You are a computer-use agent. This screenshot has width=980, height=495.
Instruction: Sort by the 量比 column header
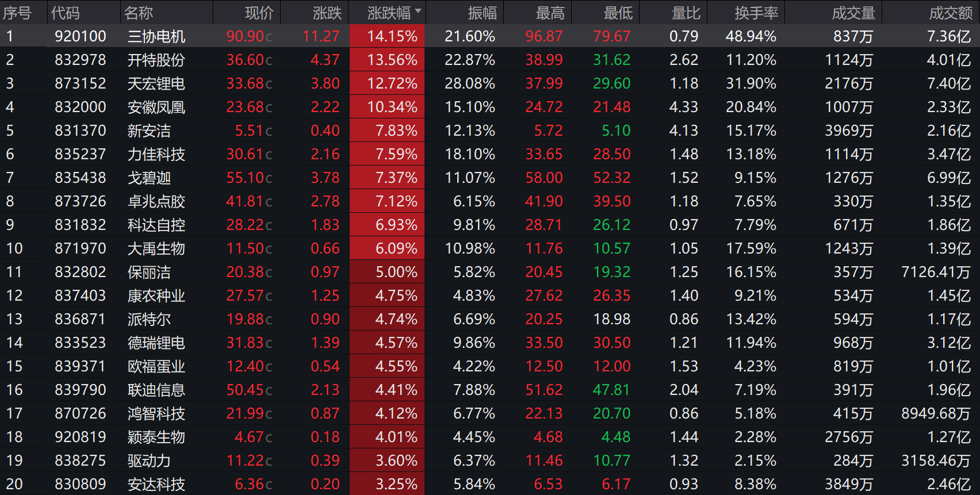[686, 13]
